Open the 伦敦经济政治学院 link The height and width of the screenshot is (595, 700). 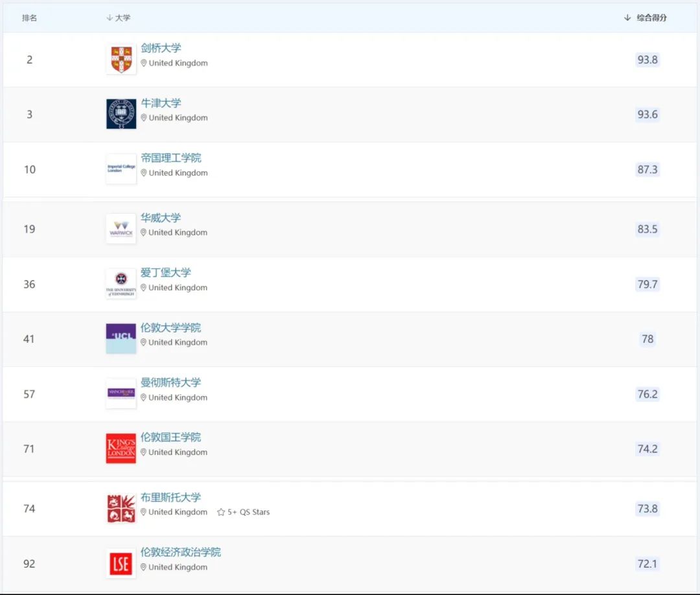[181, 552]
